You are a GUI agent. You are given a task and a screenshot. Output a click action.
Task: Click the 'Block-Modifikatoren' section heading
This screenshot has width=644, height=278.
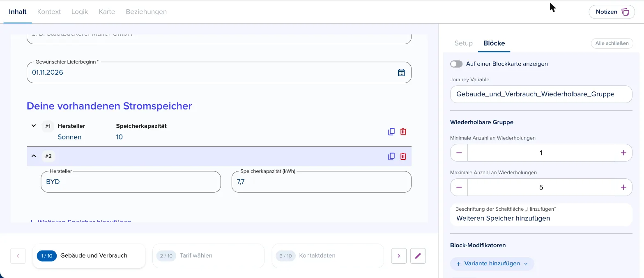coord(478,245)
